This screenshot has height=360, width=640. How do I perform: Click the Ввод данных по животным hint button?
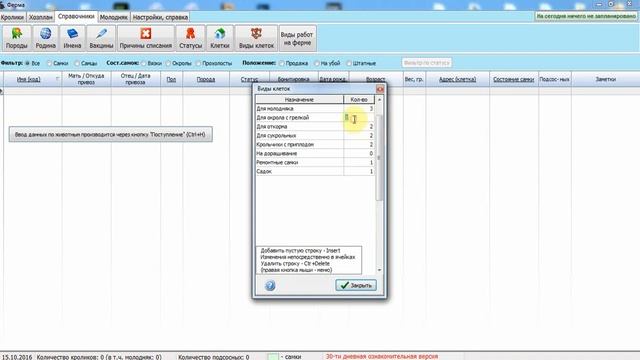[x=111, y=134]
